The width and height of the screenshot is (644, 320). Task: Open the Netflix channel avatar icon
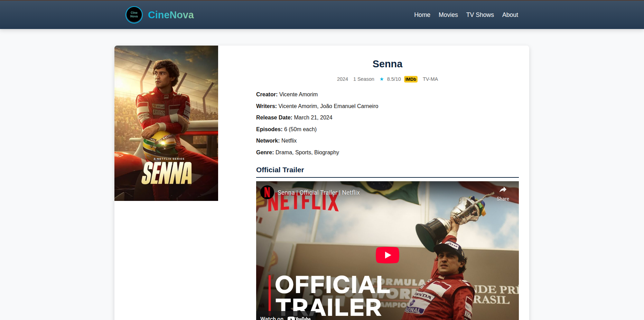267,192
